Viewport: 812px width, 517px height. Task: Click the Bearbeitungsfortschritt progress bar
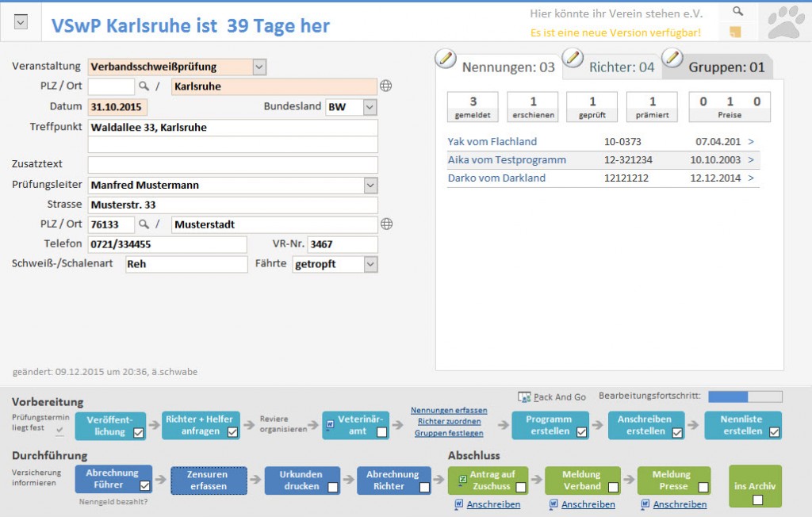[745, 396]
